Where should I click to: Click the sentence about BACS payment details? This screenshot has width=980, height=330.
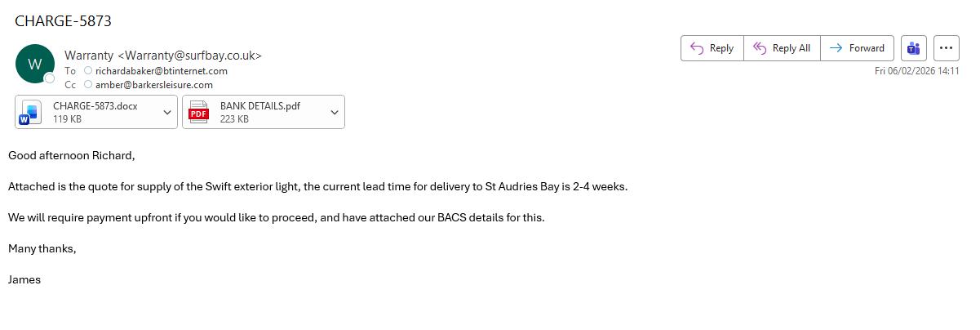(276, 217)
